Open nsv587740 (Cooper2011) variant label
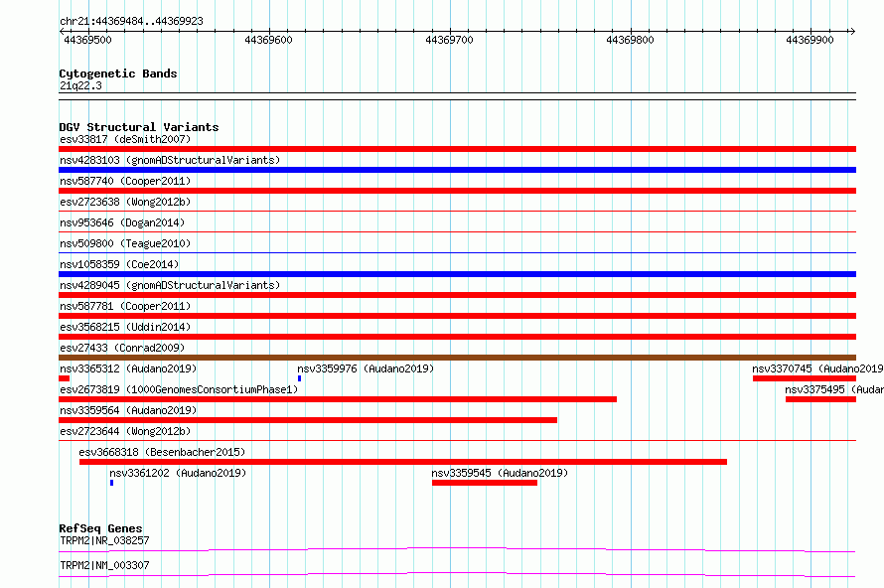The width and height of the screenshot is (884, 588). point(125,181)
